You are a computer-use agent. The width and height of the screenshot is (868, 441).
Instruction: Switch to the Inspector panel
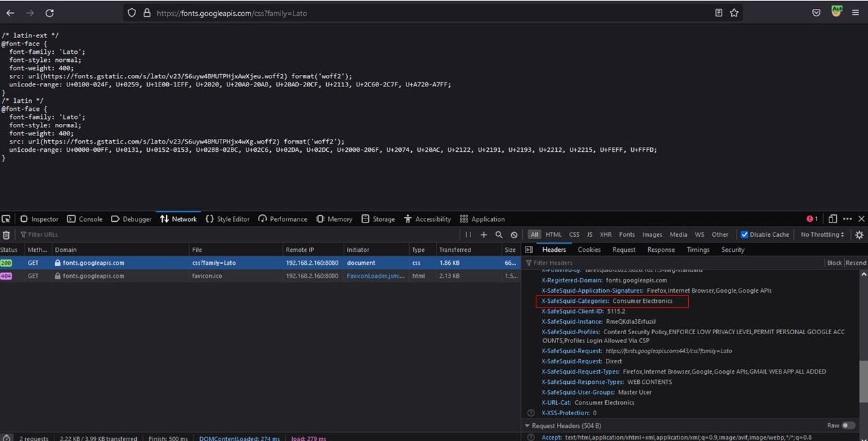(x=39, y=219)
